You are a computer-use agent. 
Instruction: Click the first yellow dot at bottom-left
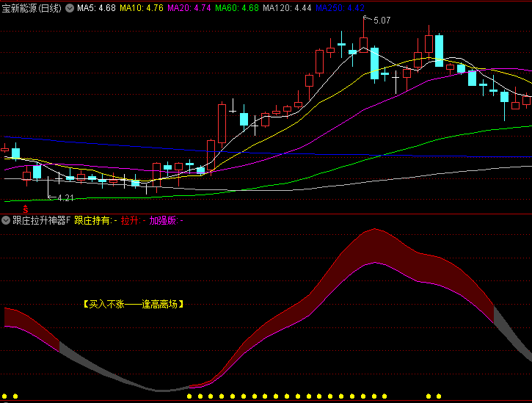click(5, 396)
